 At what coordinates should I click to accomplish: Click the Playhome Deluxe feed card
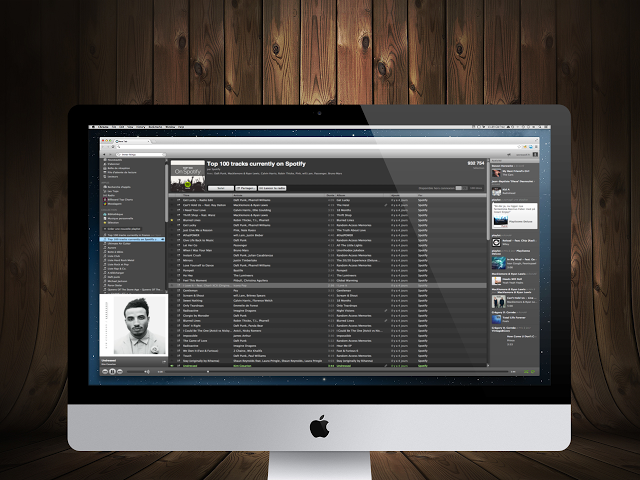tap(515, 216)
